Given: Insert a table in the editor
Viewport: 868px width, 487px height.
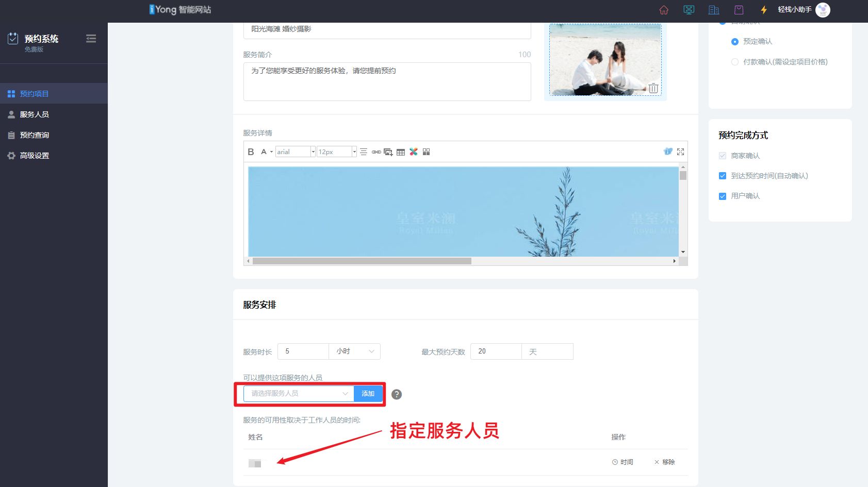Looking at the screenshot, I should point(401,152).
